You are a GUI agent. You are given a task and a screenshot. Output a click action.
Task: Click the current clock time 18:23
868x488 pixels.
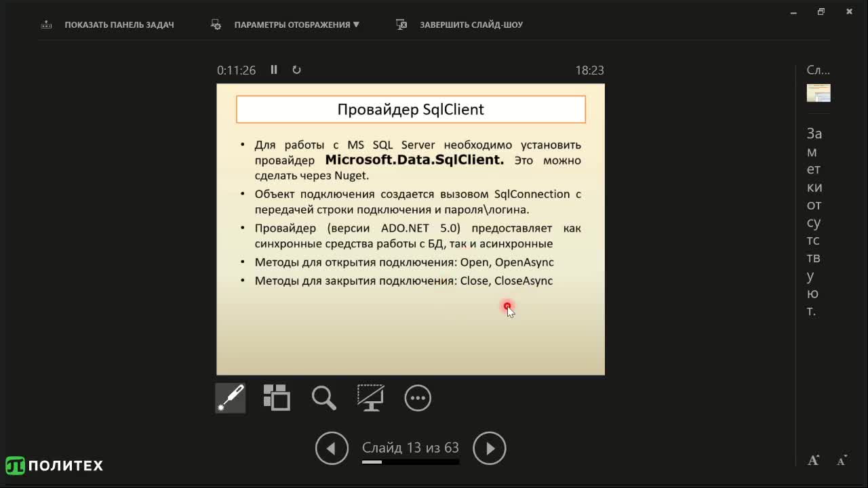pyautogui.click(x=589, y=70)
